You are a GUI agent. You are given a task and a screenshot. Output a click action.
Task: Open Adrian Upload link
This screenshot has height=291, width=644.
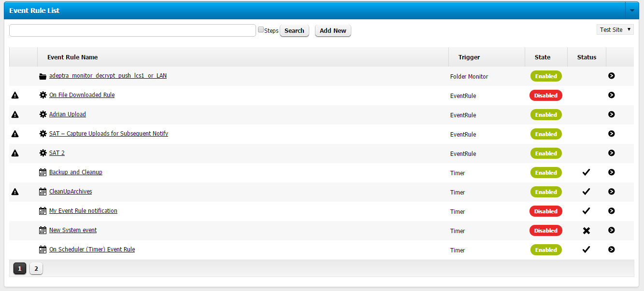68,114
